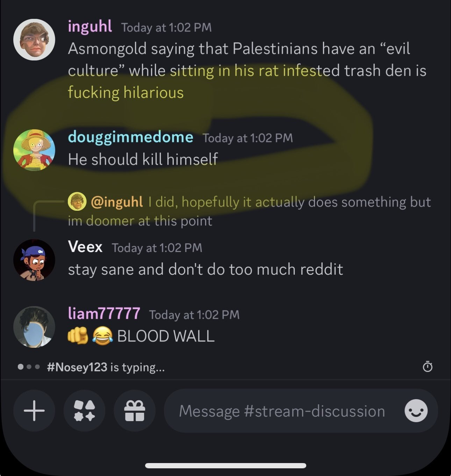The width and height of the screenshot is (451, 476).
Task: Tap 'stay sane and don't do too much reddit' message
Action: 206,269
